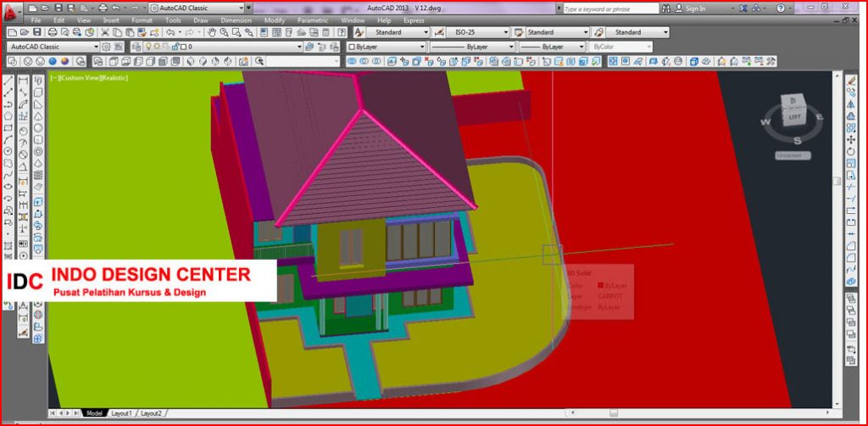Screen dimensions: 868x426
Task: Open the File menu
Action: (36, 20)
